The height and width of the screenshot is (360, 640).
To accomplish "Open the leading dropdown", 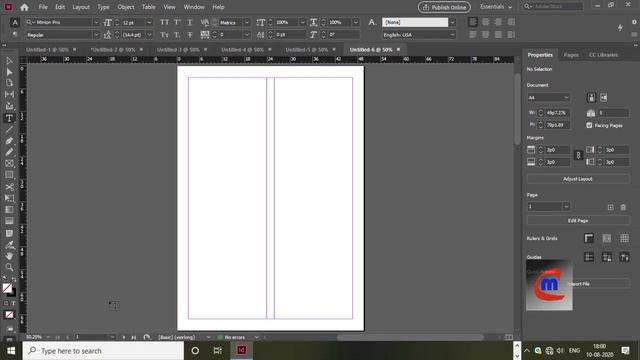I will tap(149, 35).
